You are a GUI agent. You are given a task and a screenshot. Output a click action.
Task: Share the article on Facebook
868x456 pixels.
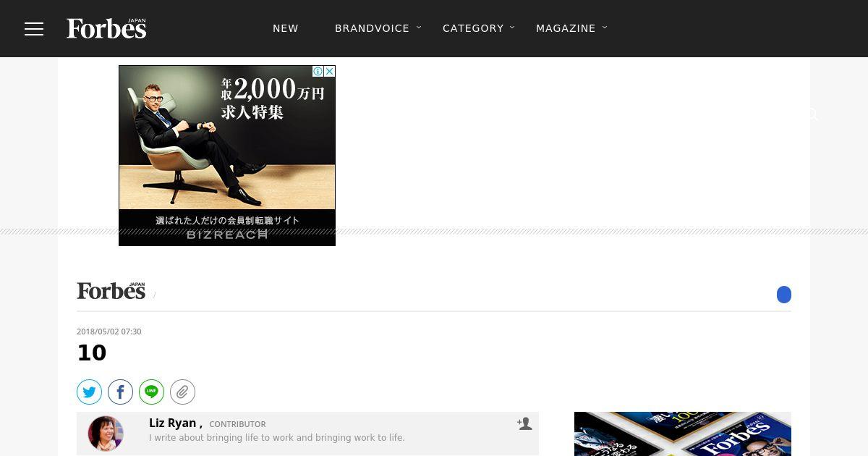tap(120, 392)
